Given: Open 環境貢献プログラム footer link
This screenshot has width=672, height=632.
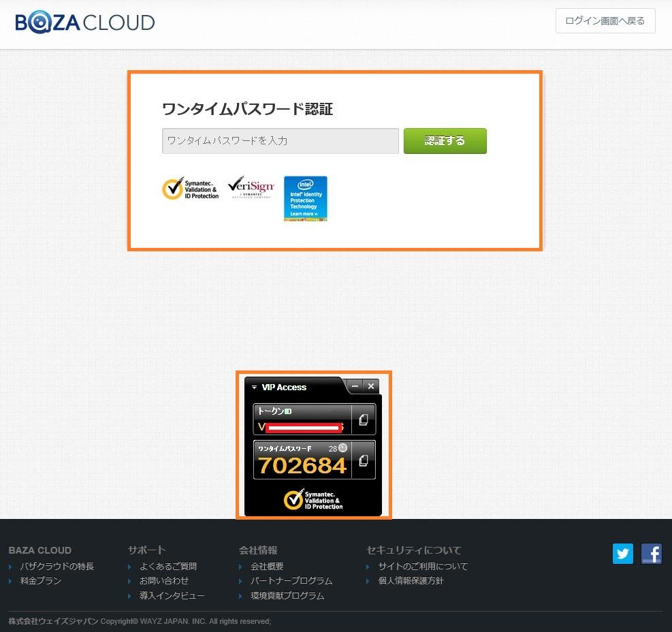Looking at the screenshot, I should point(287,595).
